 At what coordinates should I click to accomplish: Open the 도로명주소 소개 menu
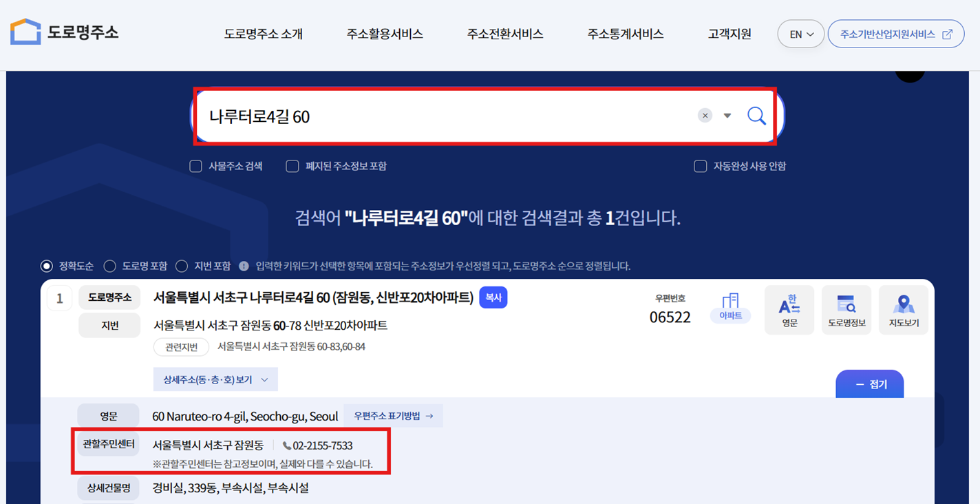pos(264,34)
